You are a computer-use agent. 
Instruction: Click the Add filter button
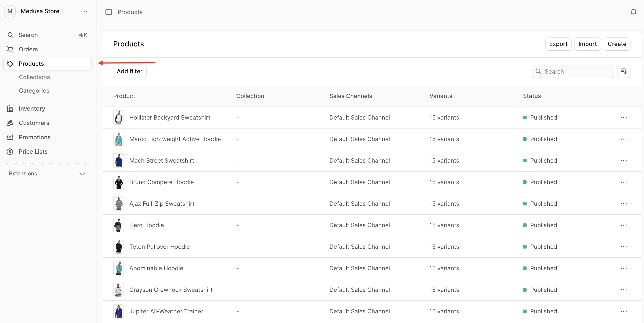tap(130, 71)
